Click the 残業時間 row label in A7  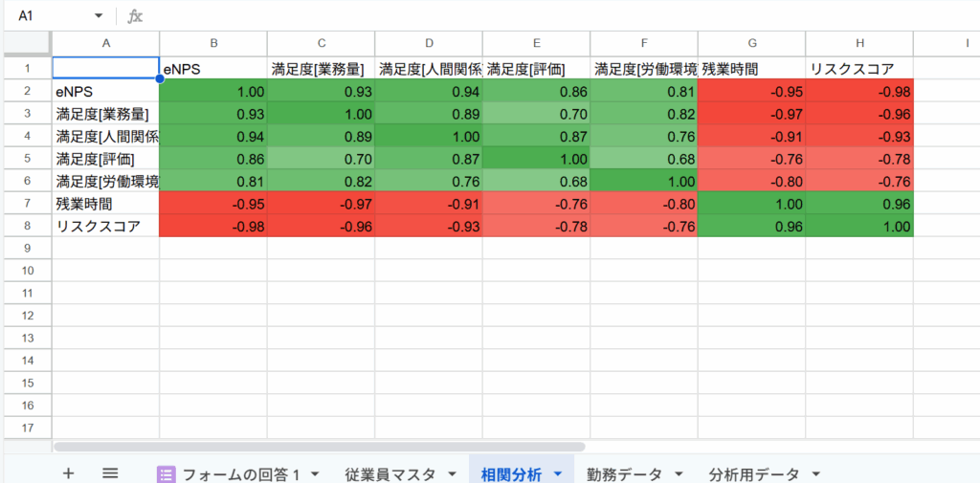pyautogui.click(x=105, y=203)
